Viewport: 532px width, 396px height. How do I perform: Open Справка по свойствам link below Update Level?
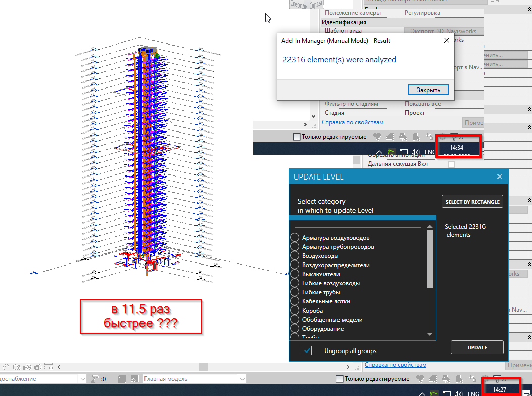pos(396,365)
